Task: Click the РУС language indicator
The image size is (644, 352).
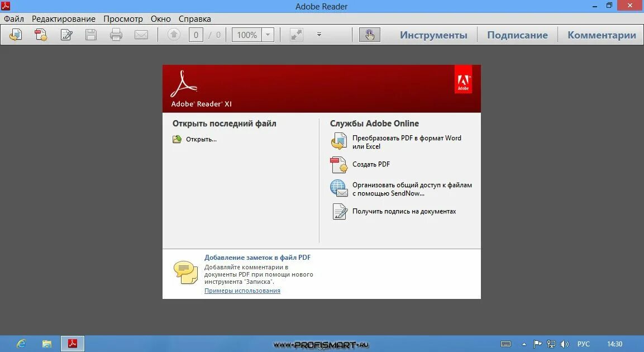Action: click(x=584, y=344)
